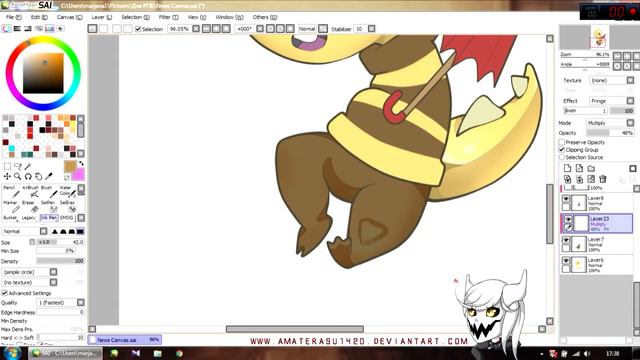Open the Layer menu
Image resolution: width=640 pixels, height=360 pixels.
[102, 17]
